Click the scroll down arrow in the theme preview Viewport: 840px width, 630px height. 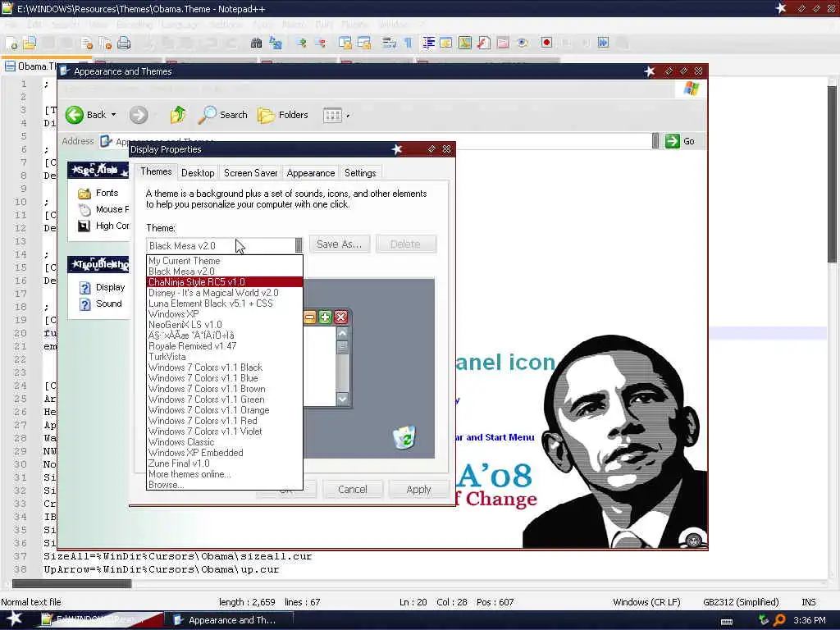[x=342, y=399]
